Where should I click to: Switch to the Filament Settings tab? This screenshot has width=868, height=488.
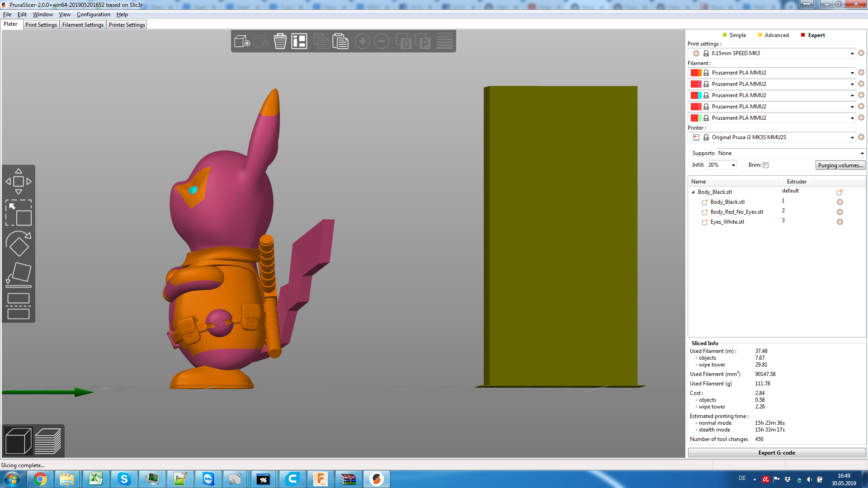[83, 25]
